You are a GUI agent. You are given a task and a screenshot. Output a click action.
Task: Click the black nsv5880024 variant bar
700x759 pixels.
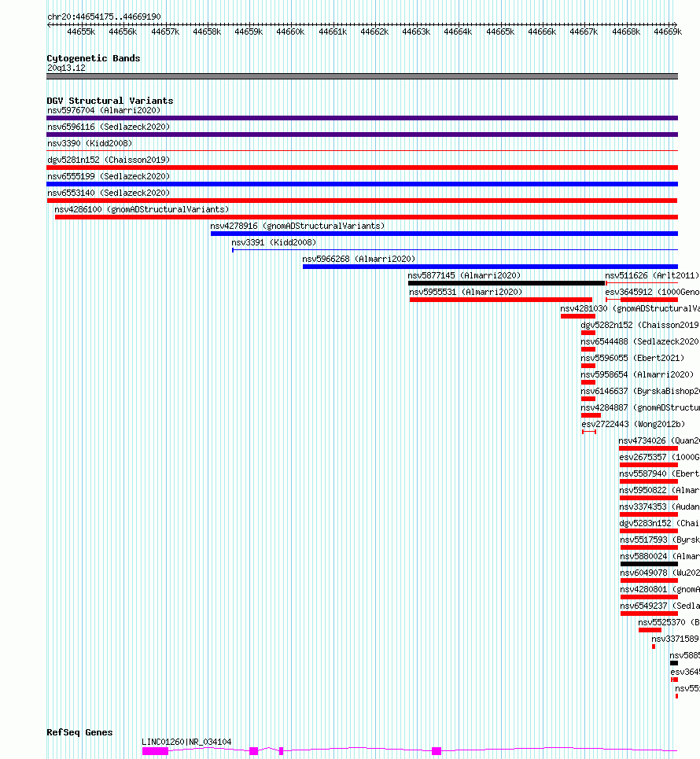point(649,564)
